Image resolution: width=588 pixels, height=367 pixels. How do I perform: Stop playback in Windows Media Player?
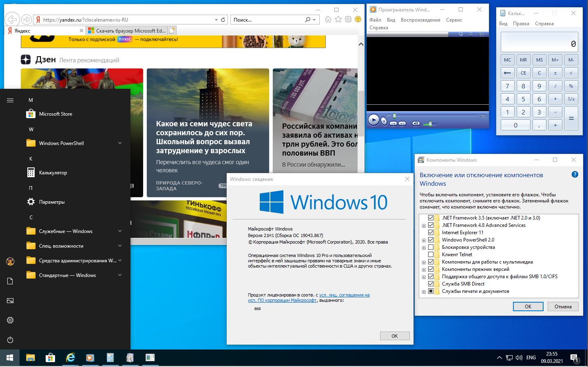click(x=384, y=121)
